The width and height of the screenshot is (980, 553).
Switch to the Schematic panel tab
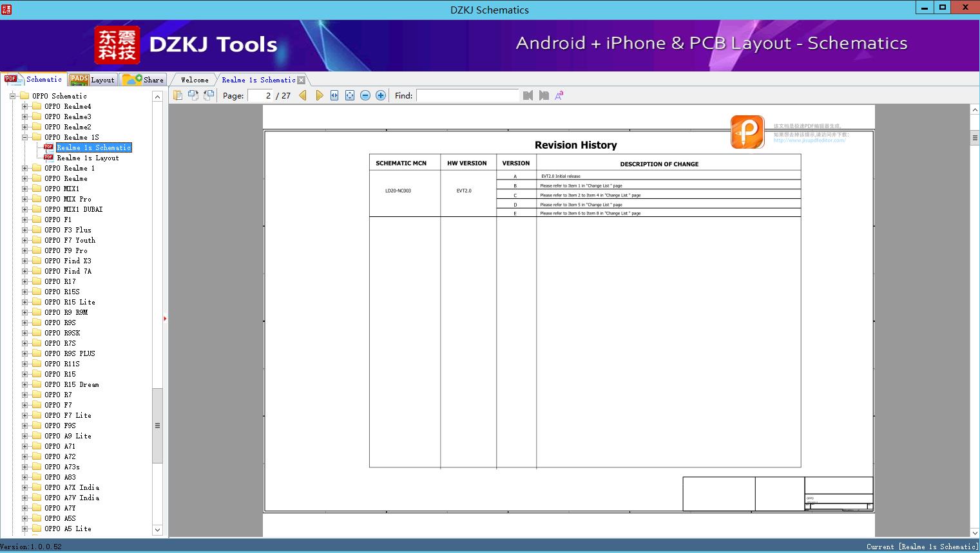[34, 79]
